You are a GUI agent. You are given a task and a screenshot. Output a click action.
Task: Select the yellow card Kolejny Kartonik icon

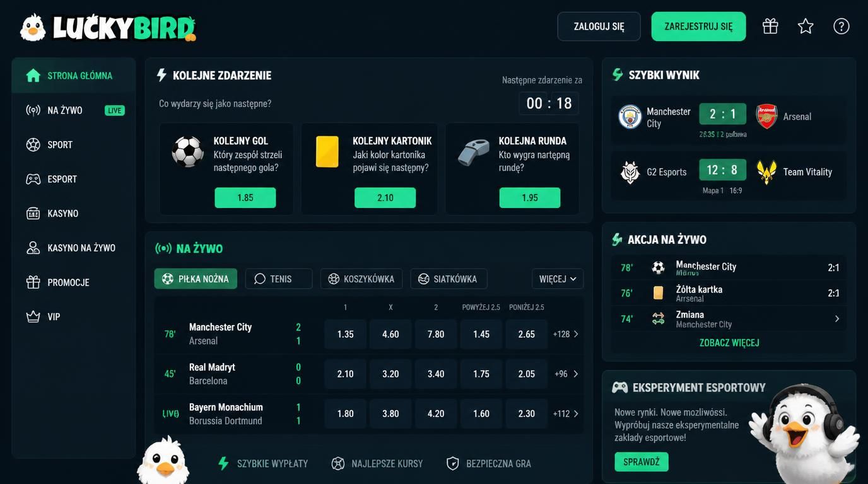(x=327, y=152)
